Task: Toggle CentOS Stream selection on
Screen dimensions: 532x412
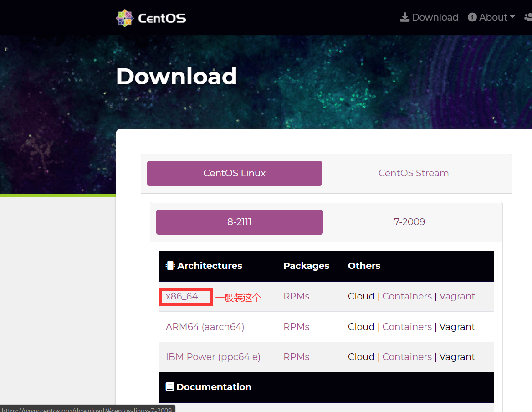Action: point(413,173)
